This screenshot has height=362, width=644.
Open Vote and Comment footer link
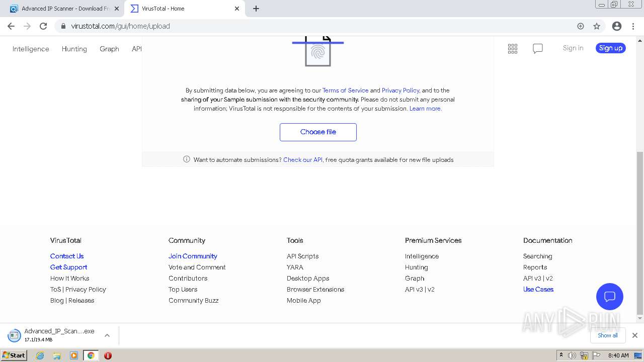(x=197, y=267)
